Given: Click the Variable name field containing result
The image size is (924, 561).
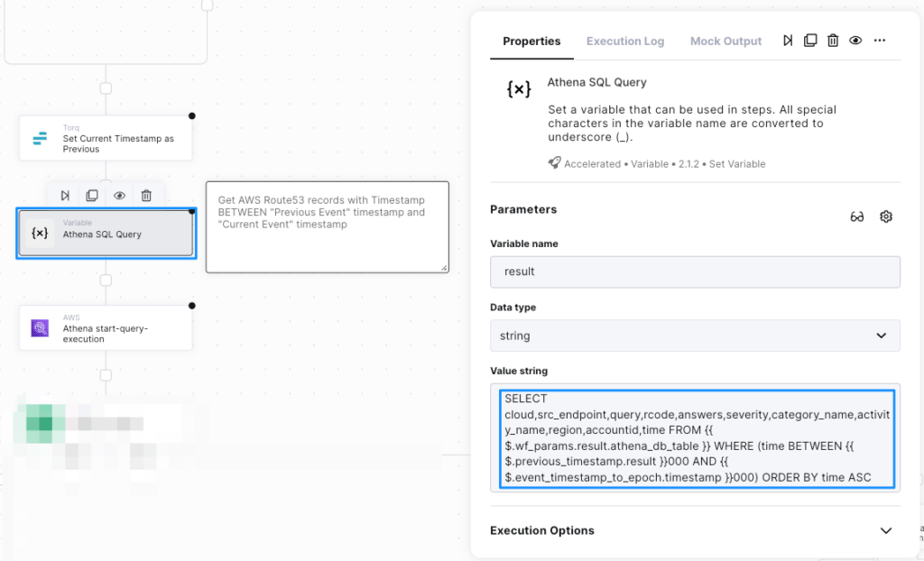Looking at the screenshot, I should pyautogui.click(x=695, y=271).
